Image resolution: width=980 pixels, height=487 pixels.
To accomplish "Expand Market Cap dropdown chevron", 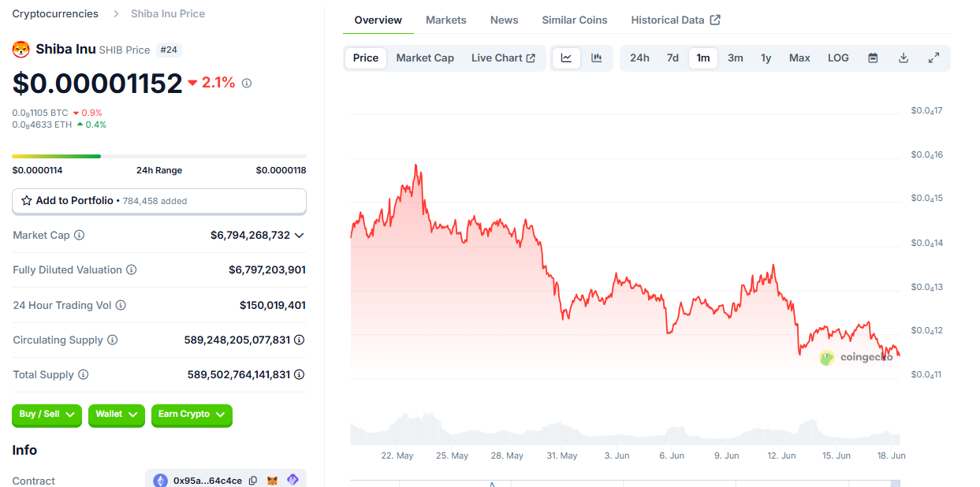I will (x=299, y=235).
